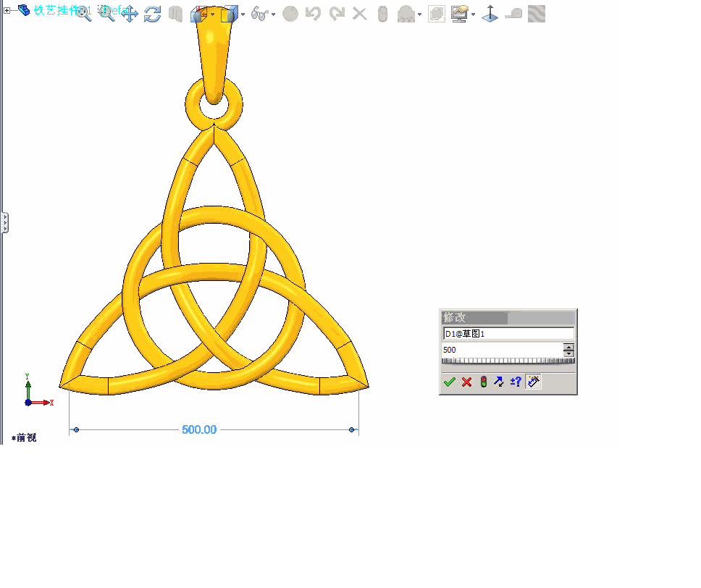Click the curved Undo arrow icon
Image resolution: width=701 pixels, height=588 pixels.
[314, 14]
